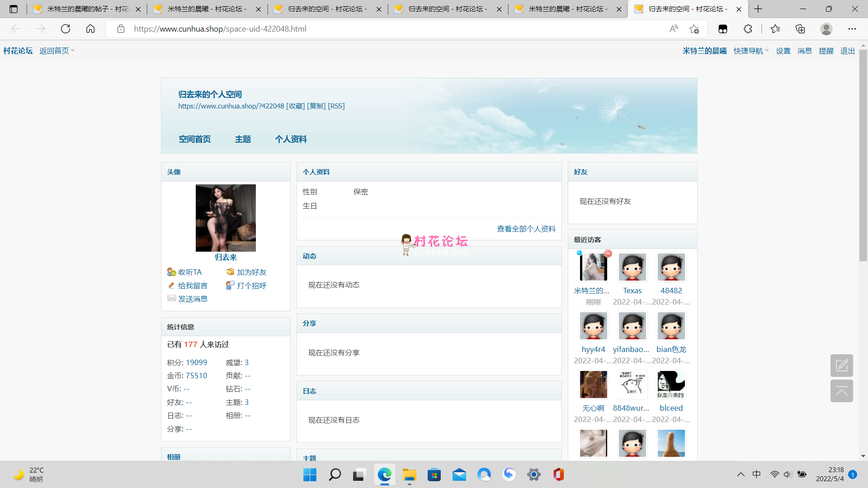
Task: Open visitor hyy4r4 profile link
Action: coord(593,349)
